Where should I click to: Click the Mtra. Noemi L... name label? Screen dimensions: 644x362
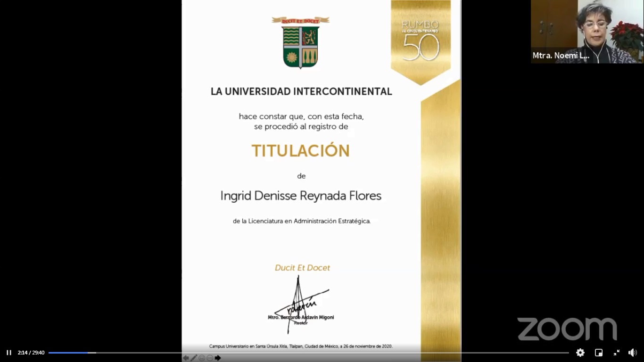click(x=561, y=56)
